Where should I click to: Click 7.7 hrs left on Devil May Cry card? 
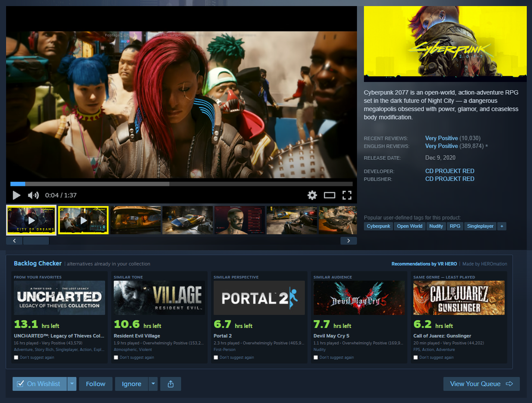pyautogui.click(x=332, y=324)
